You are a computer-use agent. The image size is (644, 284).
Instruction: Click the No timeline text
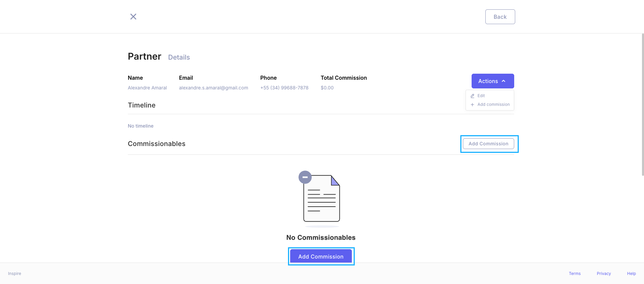(141, 126)
